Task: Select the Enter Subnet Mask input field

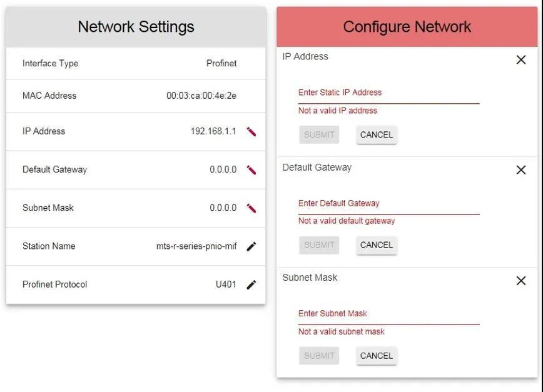Action: tap(388, 314)
